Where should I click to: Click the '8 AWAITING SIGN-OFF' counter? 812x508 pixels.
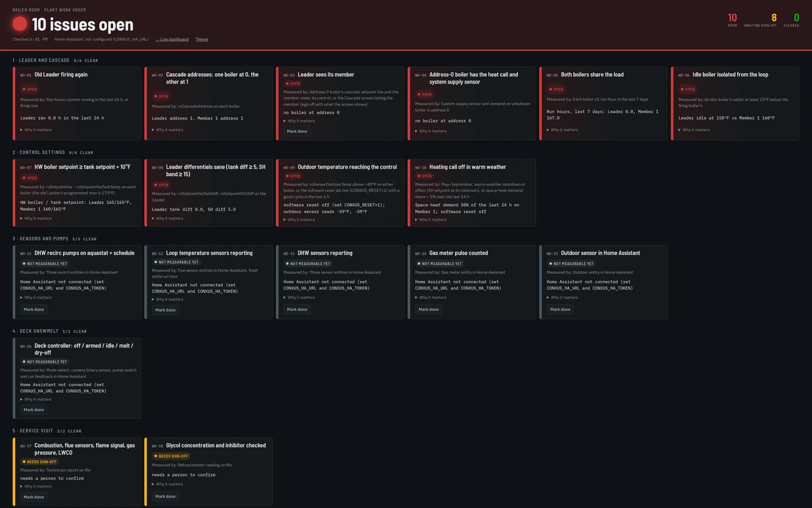point(760,20)
